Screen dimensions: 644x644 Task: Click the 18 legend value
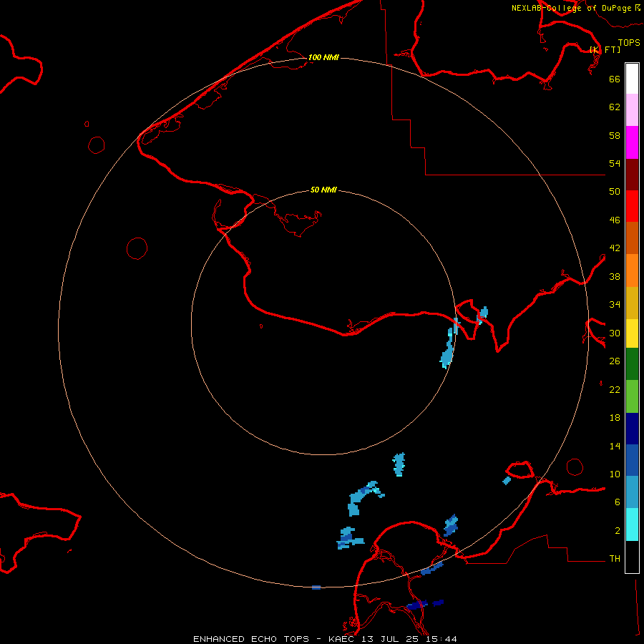pyautogui.click(x=615, y=418)
